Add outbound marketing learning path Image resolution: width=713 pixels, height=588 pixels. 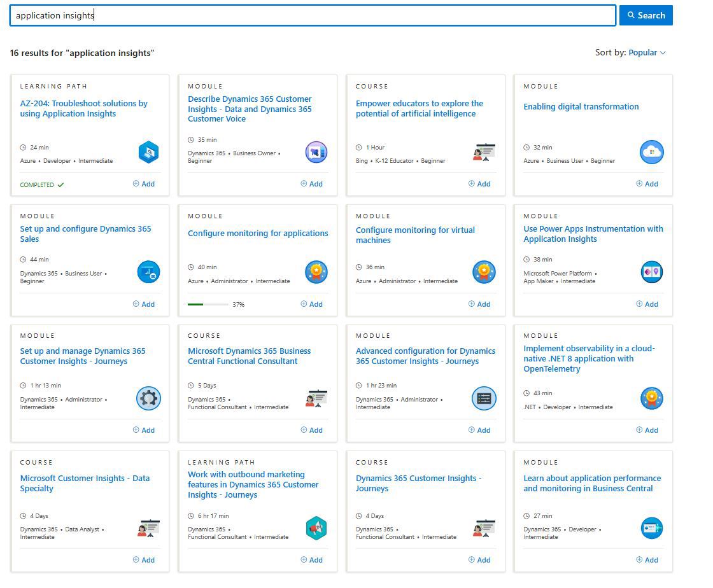coord(311,560)
